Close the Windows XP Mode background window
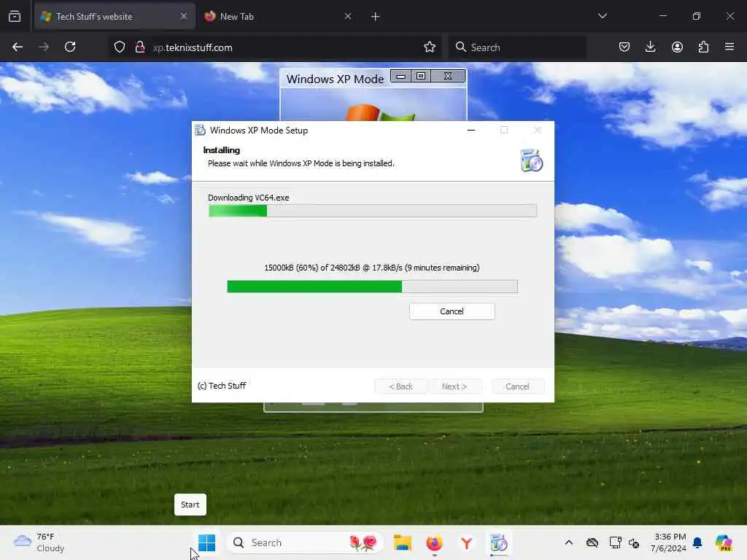Viewport: 747px width, 560px height. click(x=448, y=76)
